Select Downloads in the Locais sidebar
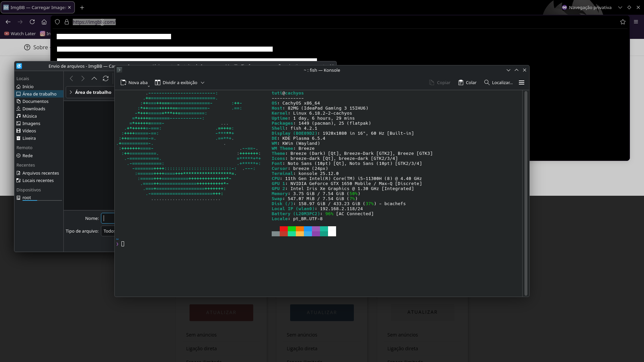Image resolution: width=644 pixels, height=362 pixels. [x=34, y=109]
